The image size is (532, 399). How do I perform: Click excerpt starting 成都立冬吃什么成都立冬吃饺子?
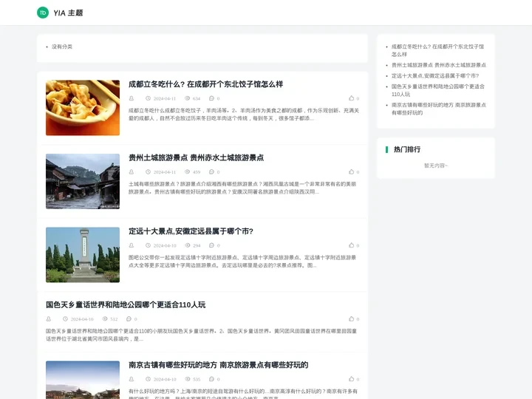click(244, 115)
